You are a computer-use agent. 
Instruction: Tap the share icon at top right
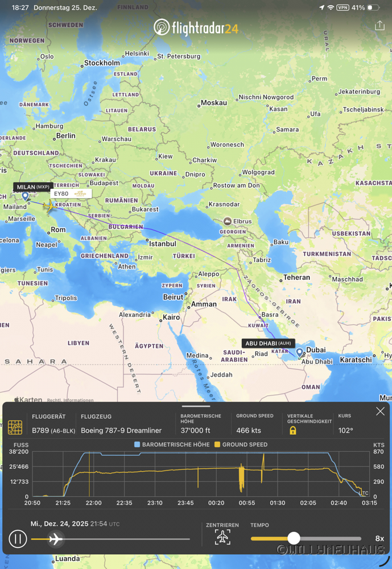(379, 26)
